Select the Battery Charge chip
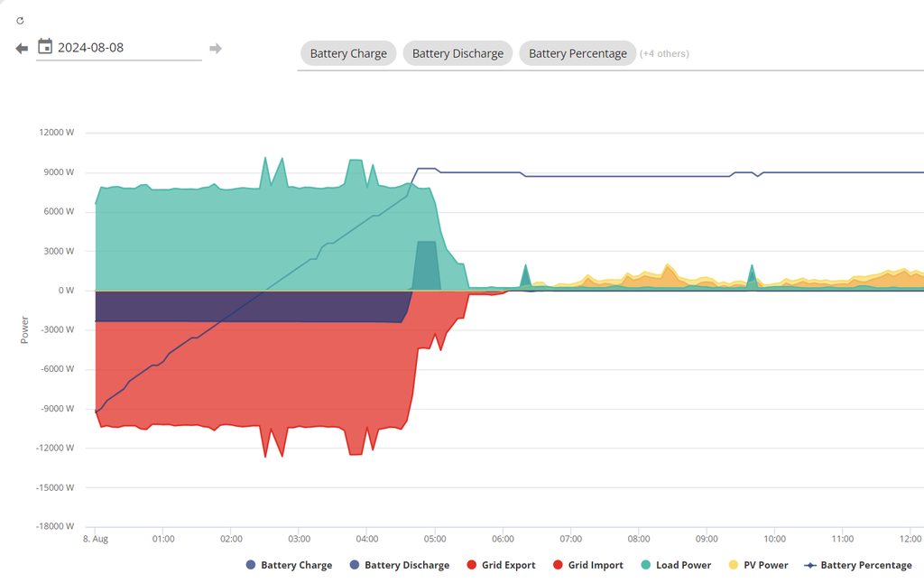The image size is (924, 583). click(348, 53)
